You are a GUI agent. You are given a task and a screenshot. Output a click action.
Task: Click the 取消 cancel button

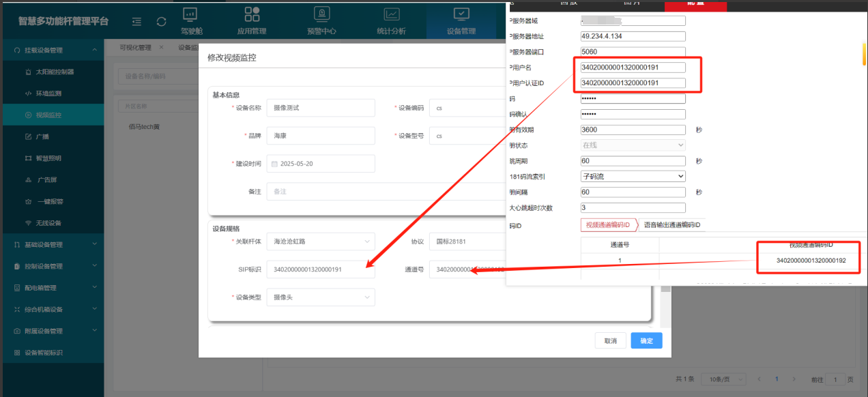point(610,340)
